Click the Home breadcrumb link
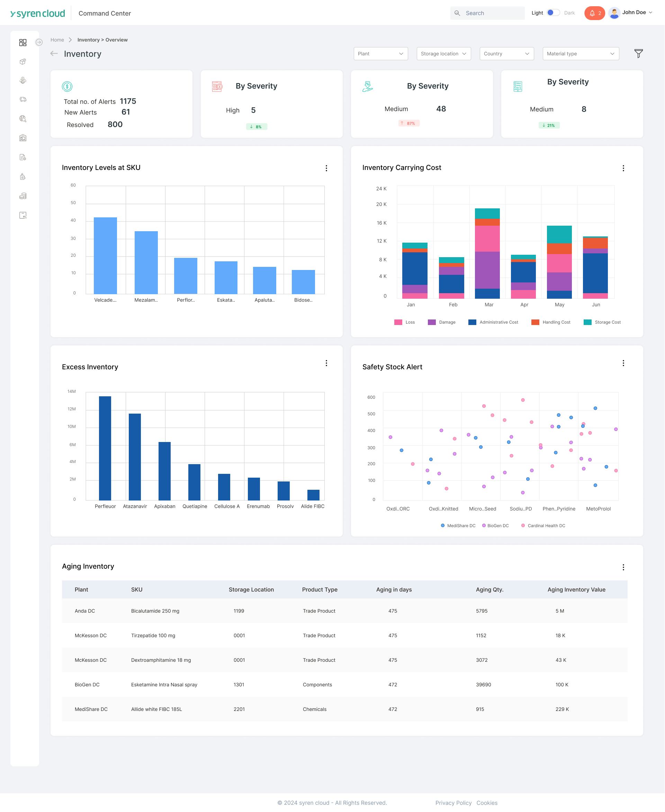 tap(57, 39)
